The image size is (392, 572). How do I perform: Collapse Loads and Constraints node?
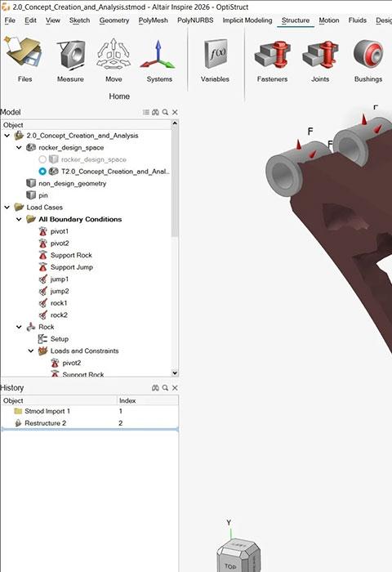[x=31, y=351]
